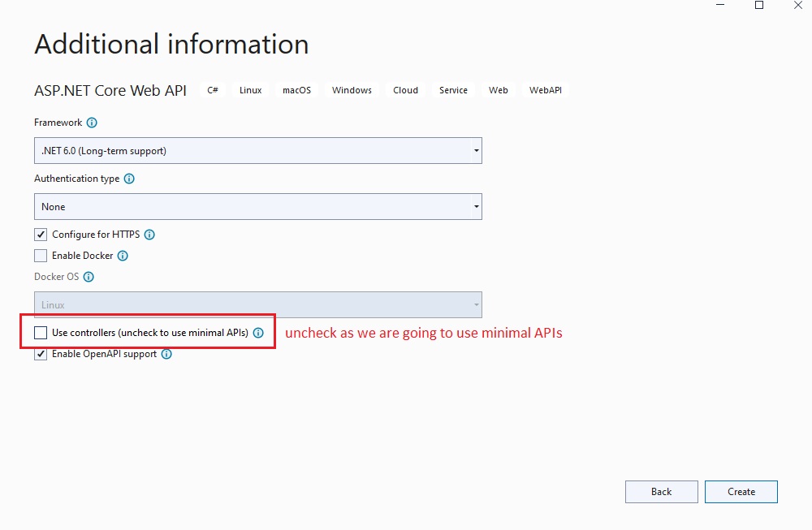Click the WebAPI tag
Screen dimensions: 812x530
(546, 90)
